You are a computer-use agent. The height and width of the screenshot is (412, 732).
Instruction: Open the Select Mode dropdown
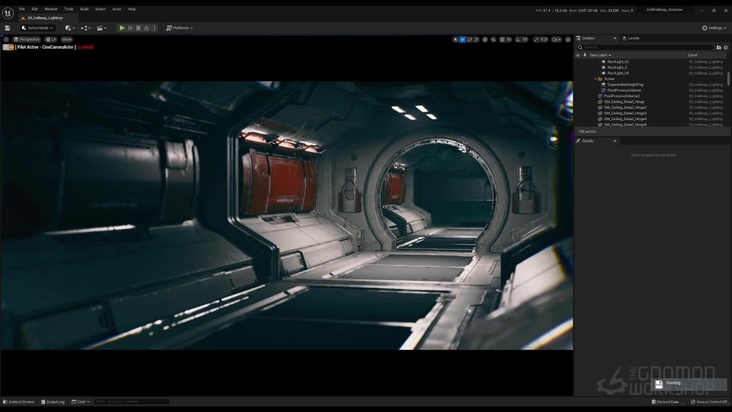pyautogui.click(x=37, y=28)
